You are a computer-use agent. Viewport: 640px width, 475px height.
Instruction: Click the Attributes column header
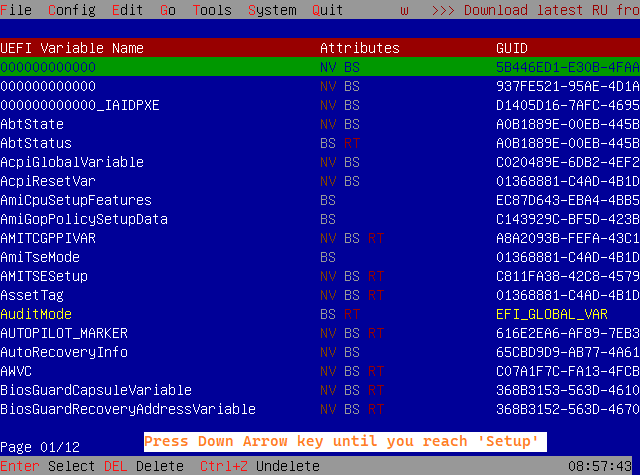(x=359, y=48)
